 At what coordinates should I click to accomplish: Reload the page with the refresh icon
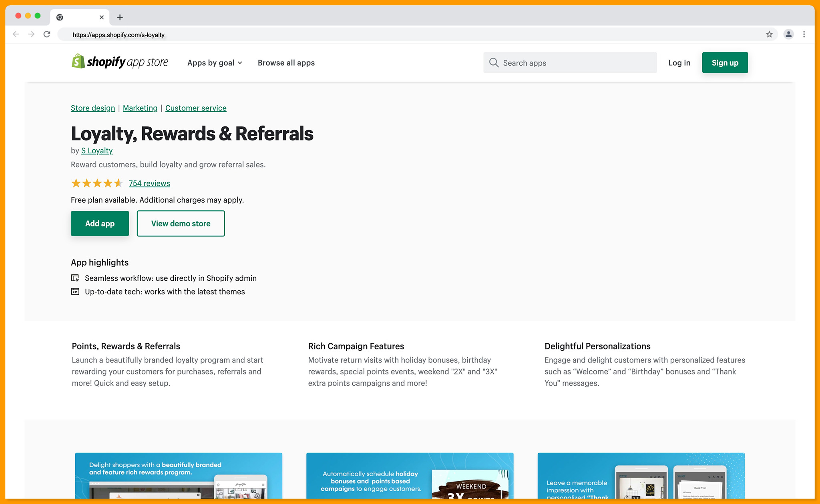click(x=47, y=34)
